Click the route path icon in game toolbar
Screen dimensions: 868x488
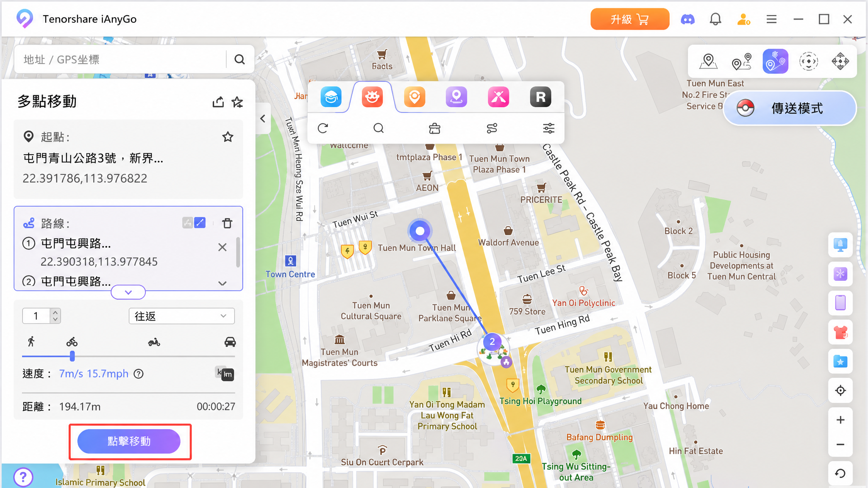tap(492, 128)
